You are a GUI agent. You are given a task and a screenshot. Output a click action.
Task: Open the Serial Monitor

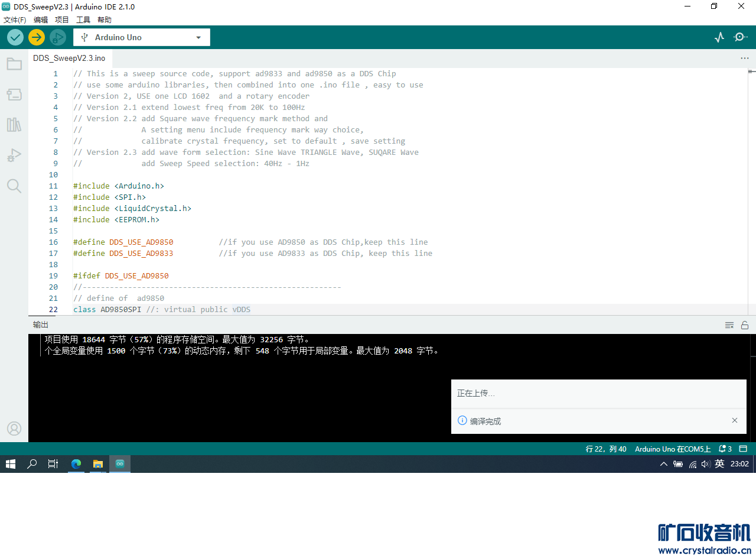tap(741, 37)
